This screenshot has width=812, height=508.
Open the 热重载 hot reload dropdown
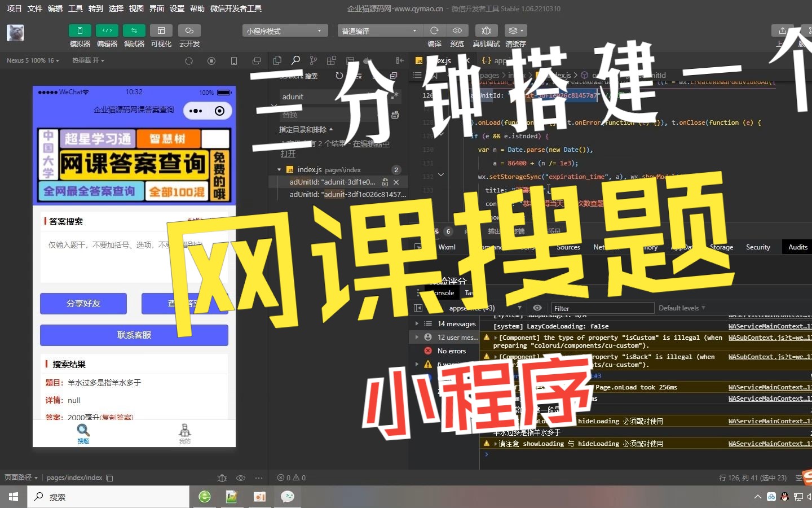click(x=88, y=60)
